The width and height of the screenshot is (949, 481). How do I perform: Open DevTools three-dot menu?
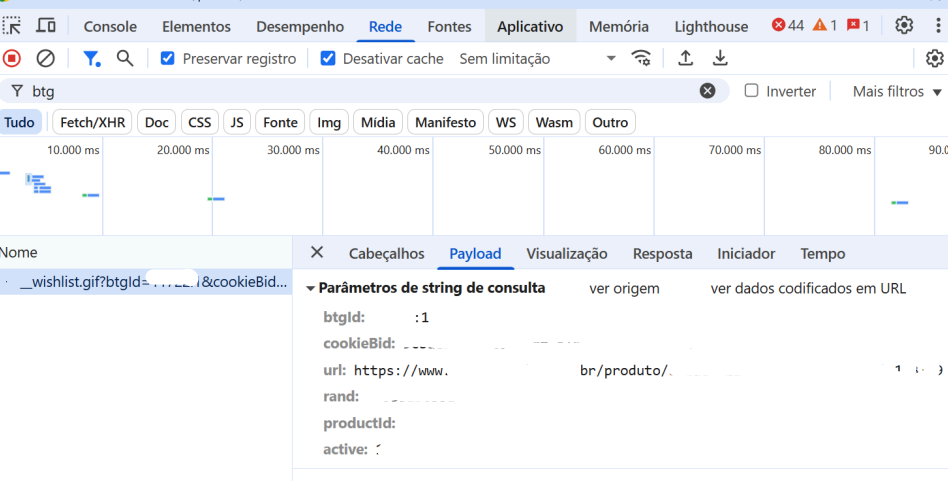(938, 25)
